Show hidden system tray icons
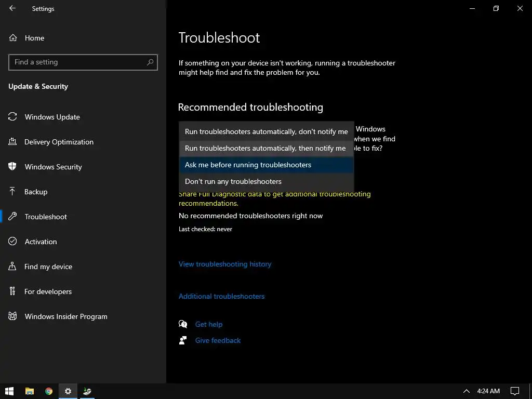The height and width of the screenshot is (399, 532). pyautogui.click(x=467, y=391)
